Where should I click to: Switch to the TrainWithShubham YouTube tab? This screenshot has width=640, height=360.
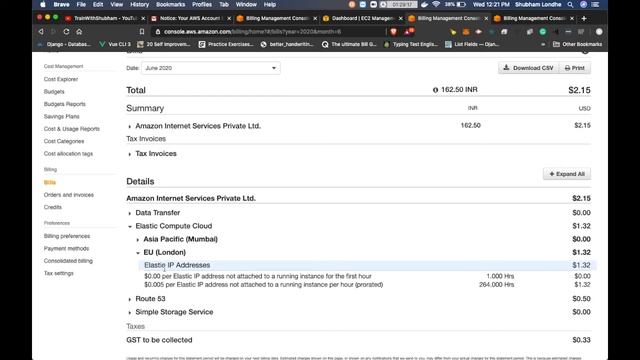106,18
